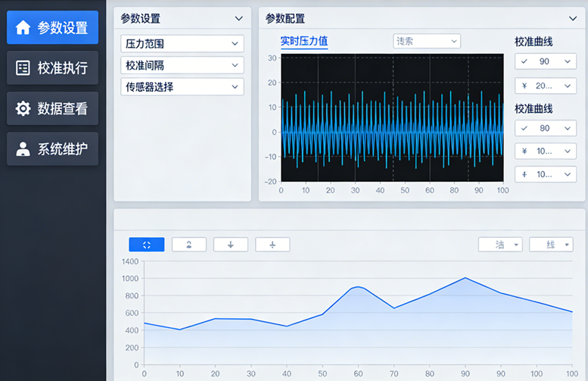Open the 校准间隔 dropdown

(182, 65)
